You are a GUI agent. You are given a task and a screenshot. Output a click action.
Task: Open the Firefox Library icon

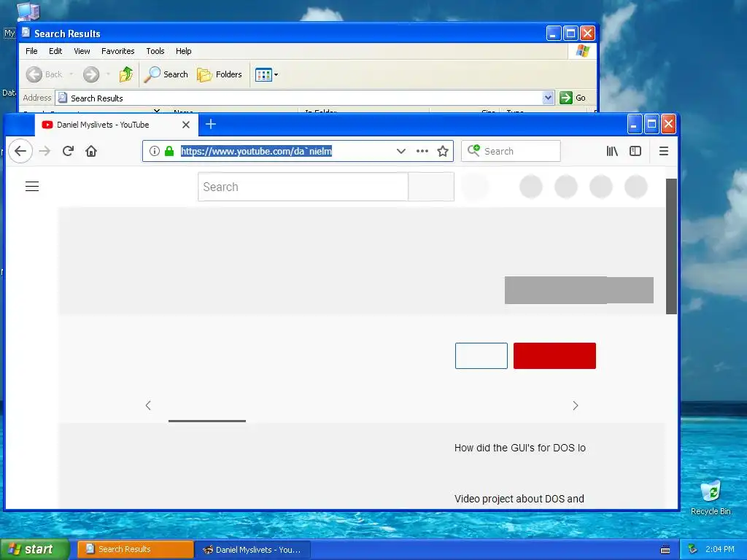[612, 152]
